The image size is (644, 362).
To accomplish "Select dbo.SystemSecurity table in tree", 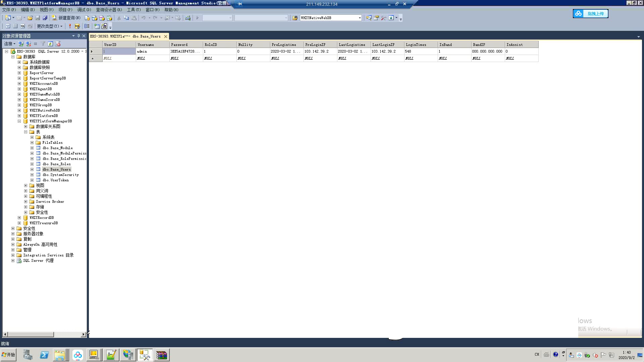I will (60, 175).
